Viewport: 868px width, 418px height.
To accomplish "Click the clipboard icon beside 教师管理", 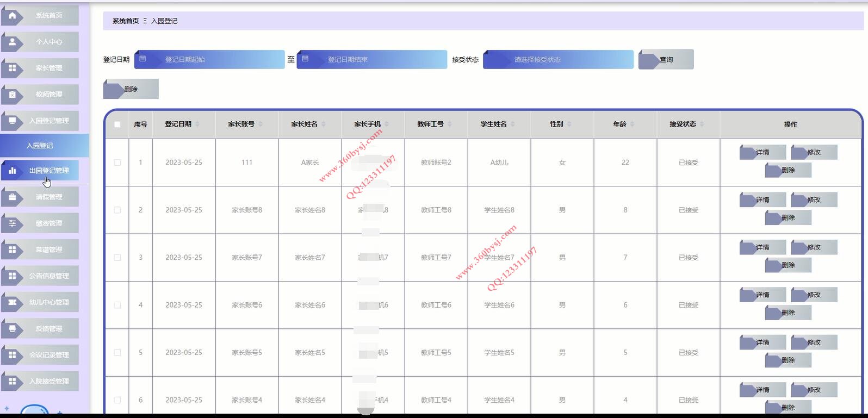I will [12, 95].
